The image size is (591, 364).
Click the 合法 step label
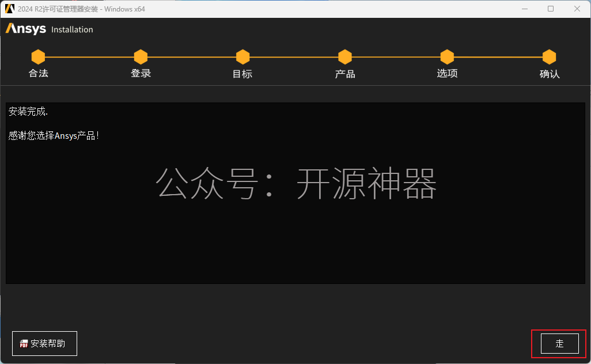(x=39, y=73)
